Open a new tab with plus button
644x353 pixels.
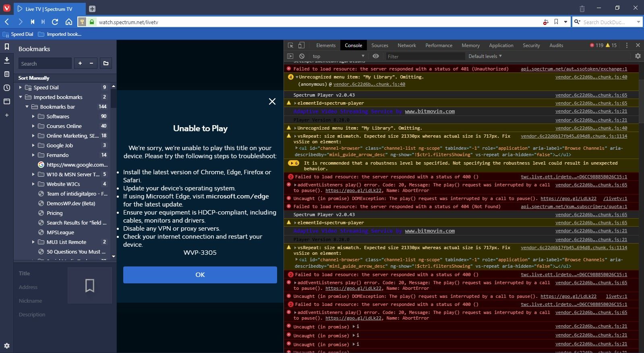tap(92, 9)
